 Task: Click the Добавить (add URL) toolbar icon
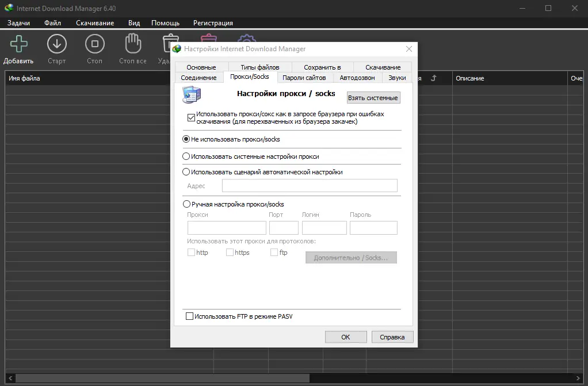pyautogui.click(x=19, y=44)
